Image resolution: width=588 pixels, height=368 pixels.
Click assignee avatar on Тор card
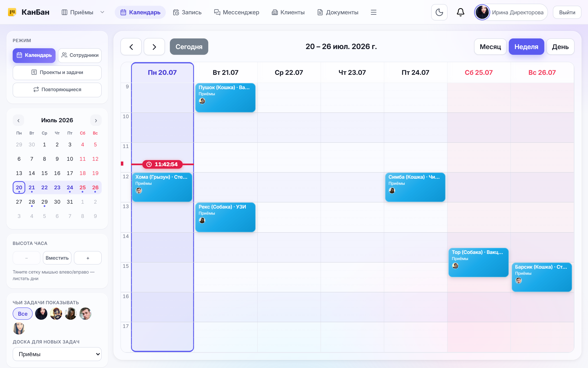[455, 266]
